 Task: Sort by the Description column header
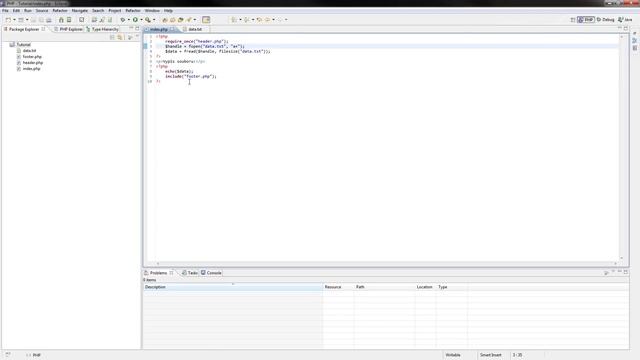[x=233, y=287]
